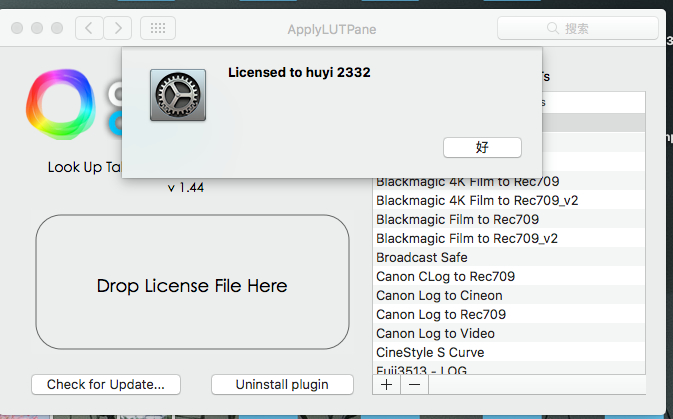The height and width of the screenshot is (419, 673).
Task: Click the Uninstall plugin button
Action: tap(283, 384)
